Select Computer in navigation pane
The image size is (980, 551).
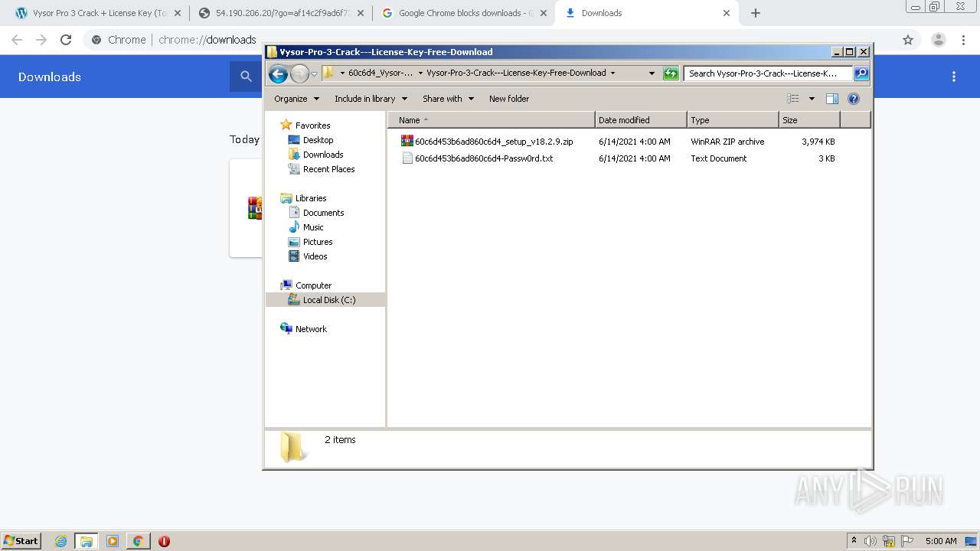[x=313, y=285]
